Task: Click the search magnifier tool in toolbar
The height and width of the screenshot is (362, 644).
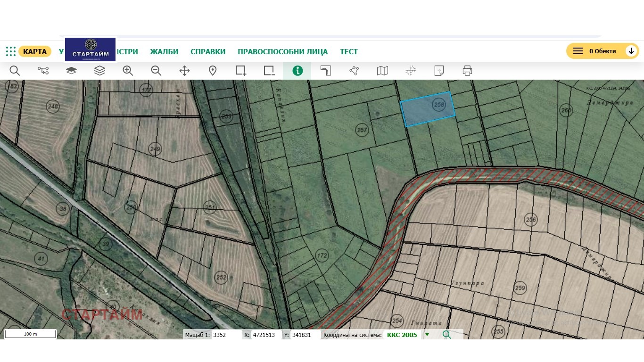Action: pos(15,71)
